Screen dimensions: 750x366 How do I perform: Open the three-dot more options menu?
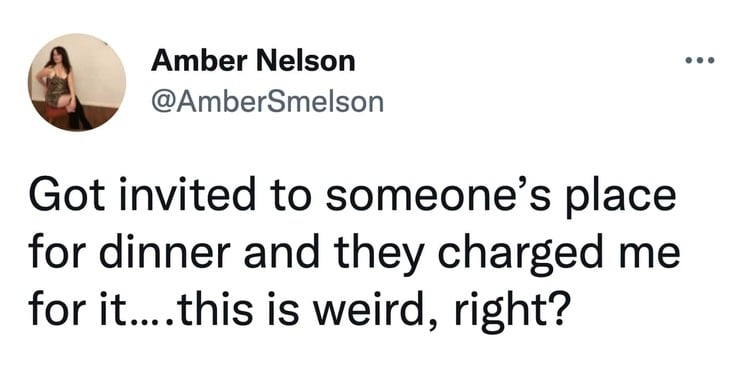tap(699, 61)
